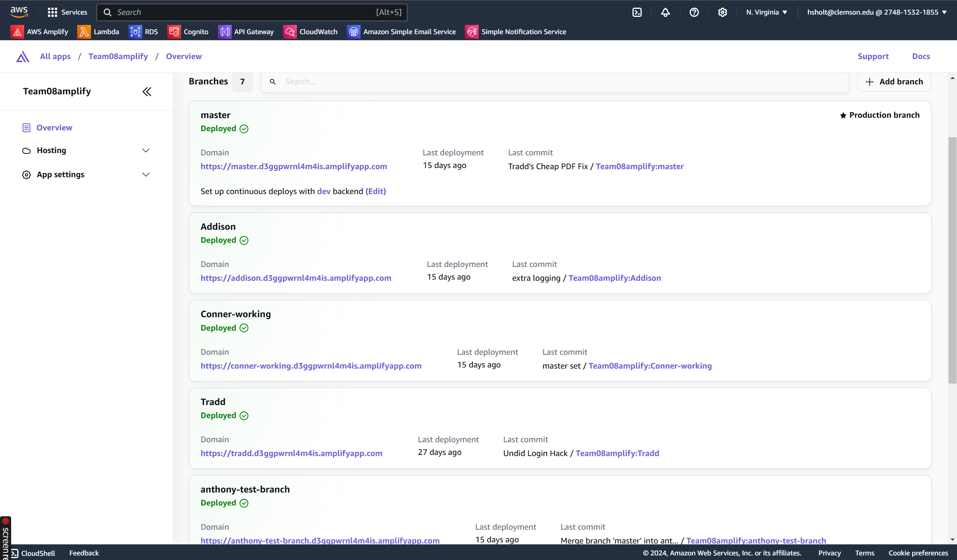Open the hsholt@clemson.edu account dropdown
The image size is (957, 560).
point(876,12)
